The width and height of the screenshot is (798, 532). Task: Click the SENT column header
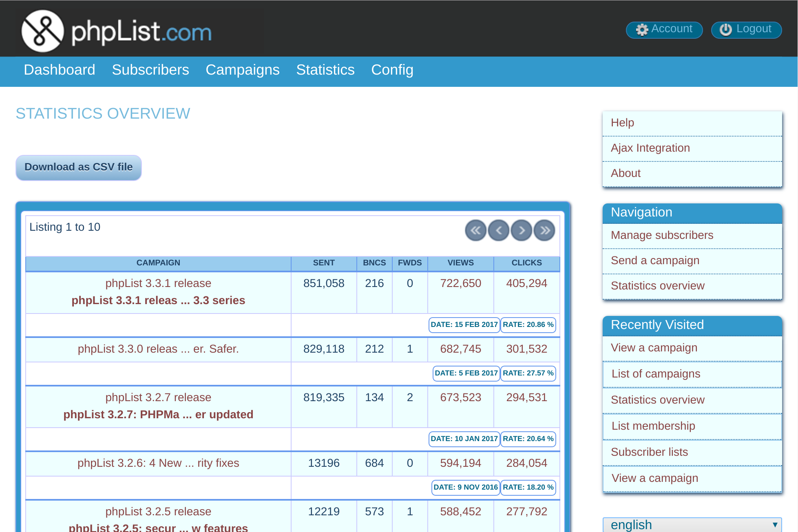[324, 263]
